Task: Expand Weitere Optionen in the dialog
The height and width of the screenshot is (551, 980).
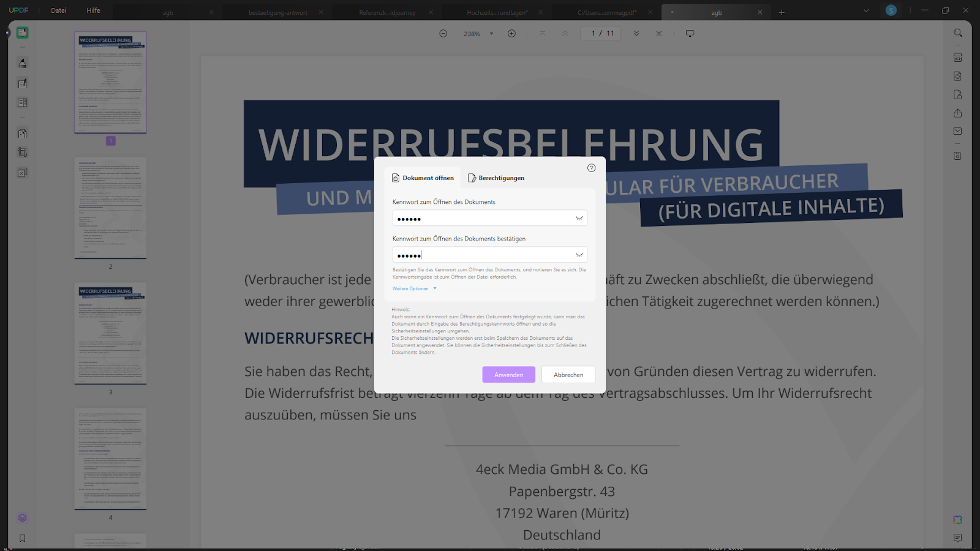Action: click(415, 288)
